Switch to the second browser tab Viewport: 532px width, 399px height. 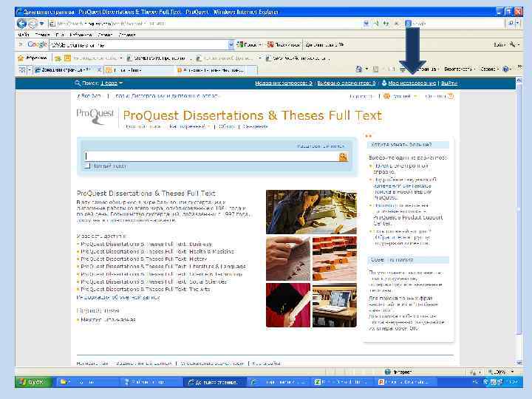[139, 70]
